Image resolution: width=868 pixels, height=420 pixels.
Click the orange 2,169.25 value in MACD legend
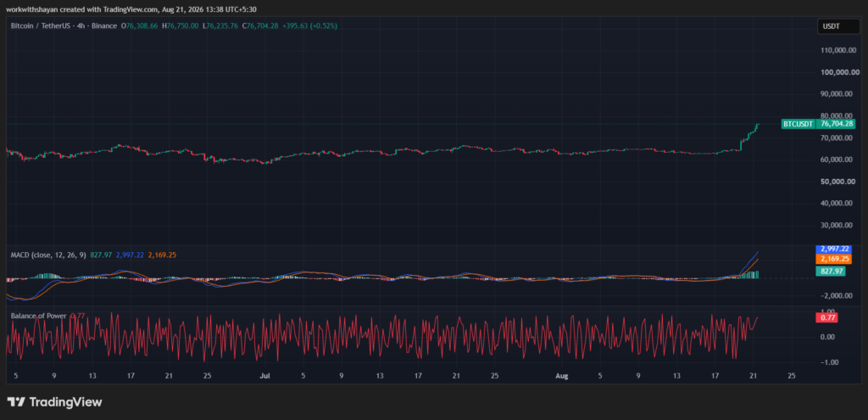(x=162, y=255)
